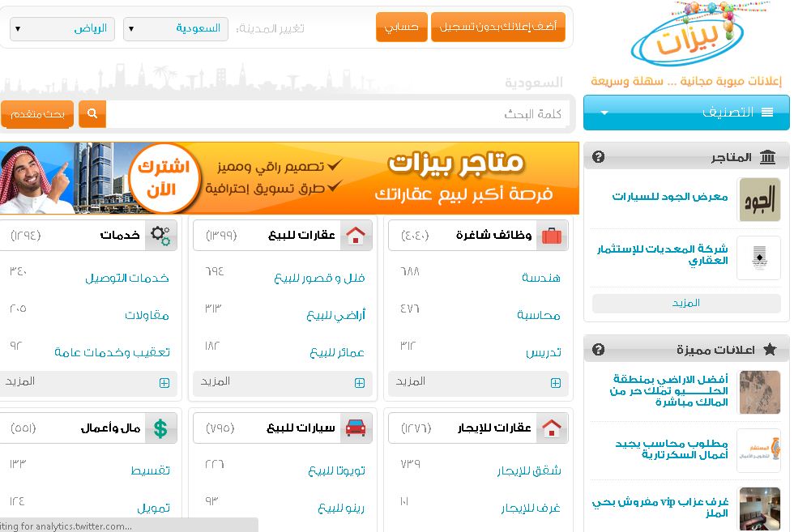794x532 pixels.
Task: Open شركة المعديات للإستثمار العقاري link
Action: click(663, 254)
